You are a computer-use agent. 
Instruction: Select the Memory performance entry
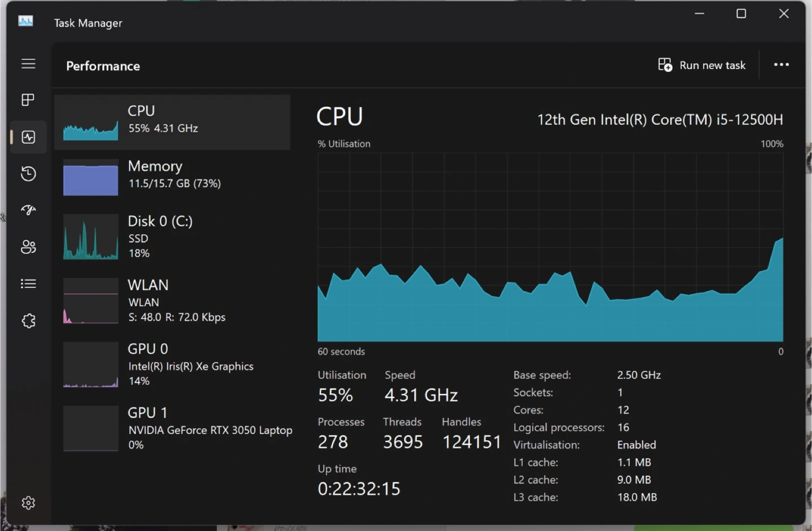tap(173, 177)
